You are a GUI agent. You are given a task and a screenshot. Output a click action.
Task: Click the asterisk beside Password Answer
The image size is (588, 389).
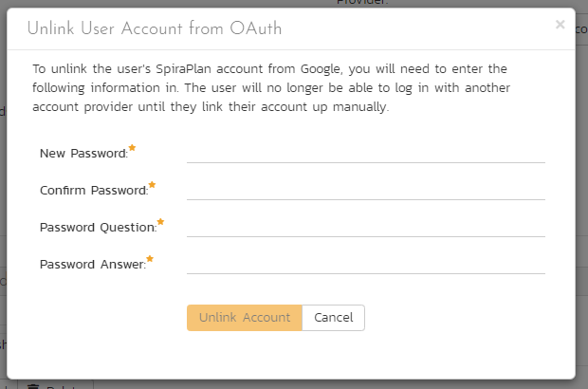click(150, 260)
